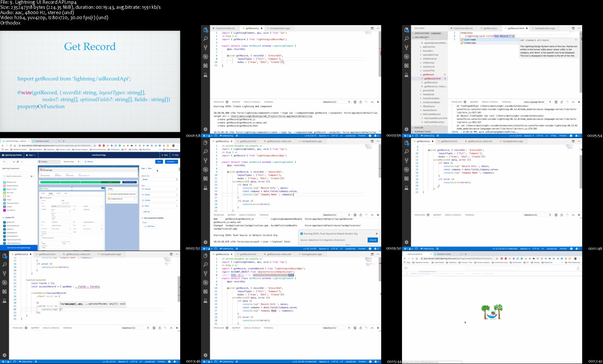The height and width of the screenshot is (364, 603).
Task: Open notifications bell in the HTML status bar
Action: click(577, 136)
